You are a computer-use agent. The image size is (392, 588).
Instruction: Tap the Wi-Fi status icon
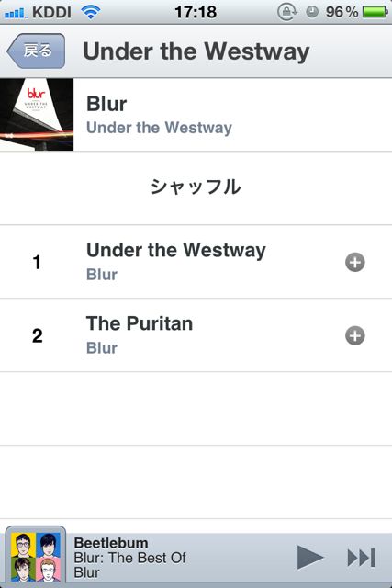point(91,12)
